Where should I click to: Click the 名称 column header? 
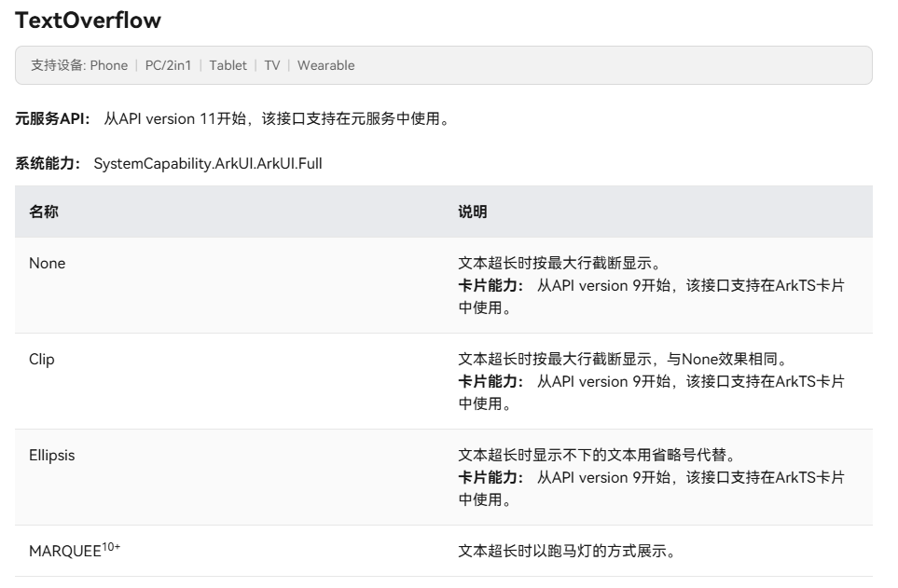(44, 212)
